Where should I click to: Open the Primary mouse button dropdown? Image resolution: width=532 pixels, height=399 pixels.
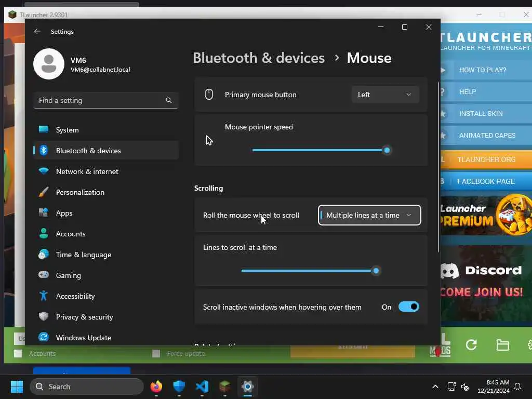click(385, 95)
